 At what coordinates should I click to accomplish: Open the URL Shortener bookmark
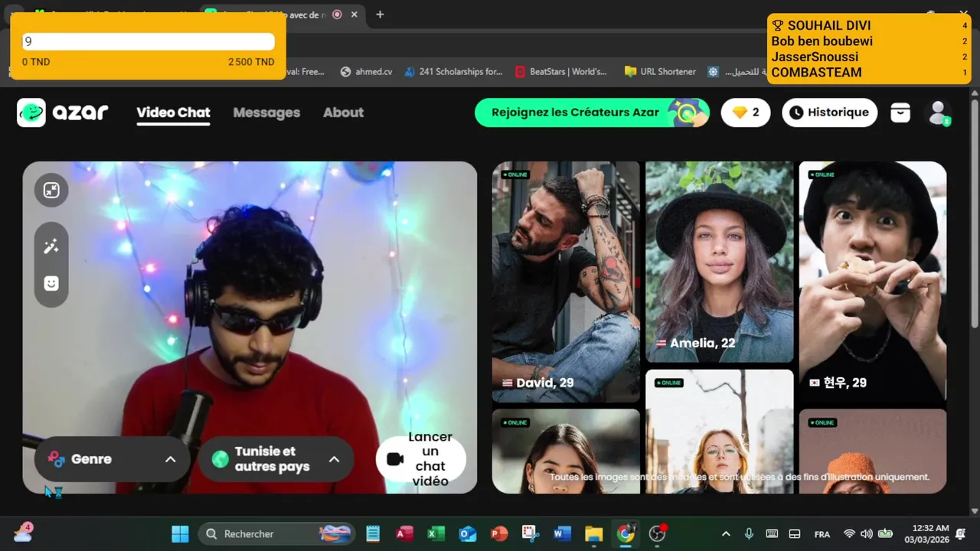click(x=660, y=71)
